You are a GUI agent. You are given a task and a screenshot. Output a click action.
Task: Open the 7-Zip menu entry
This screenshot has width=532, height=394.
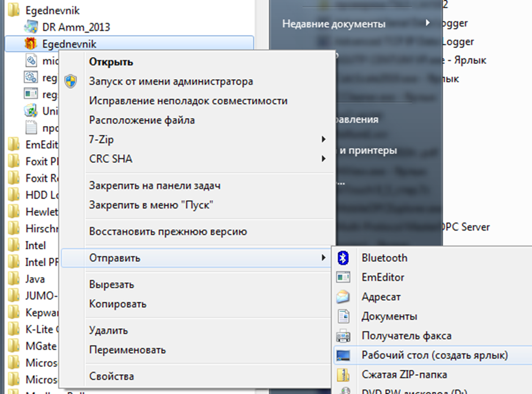102,140
